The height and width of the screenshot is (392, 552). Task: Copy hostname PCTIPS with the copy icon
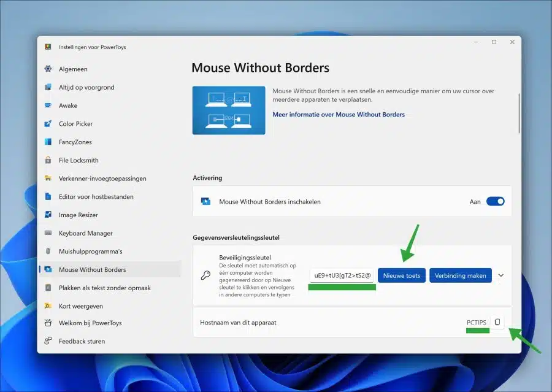[497, 322]
